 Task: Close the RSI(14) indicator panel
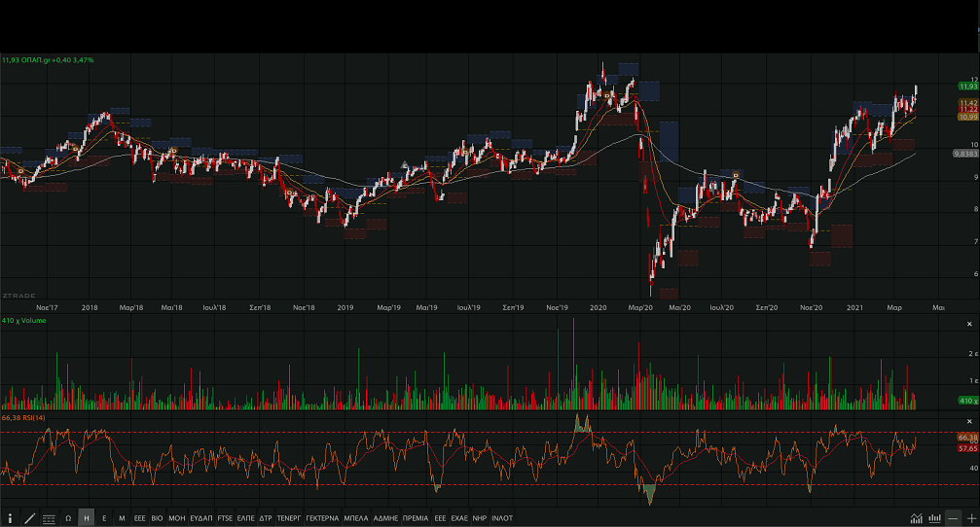click(x=969, y=420)
